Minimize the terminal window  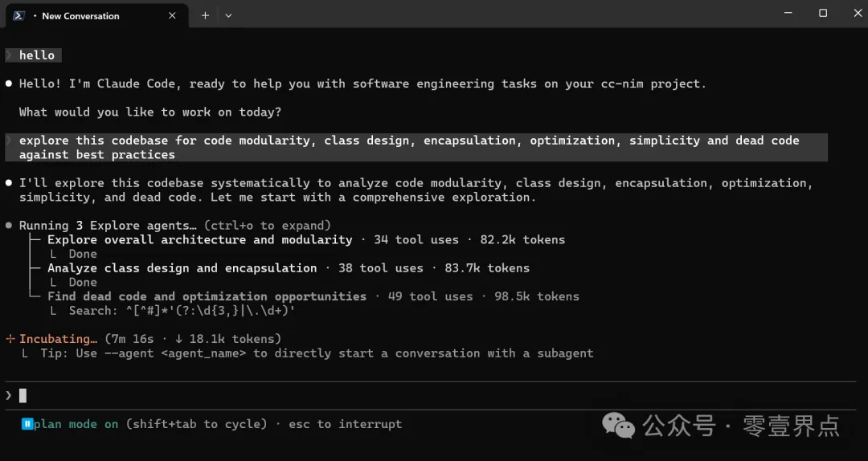[x=786, y=14]
